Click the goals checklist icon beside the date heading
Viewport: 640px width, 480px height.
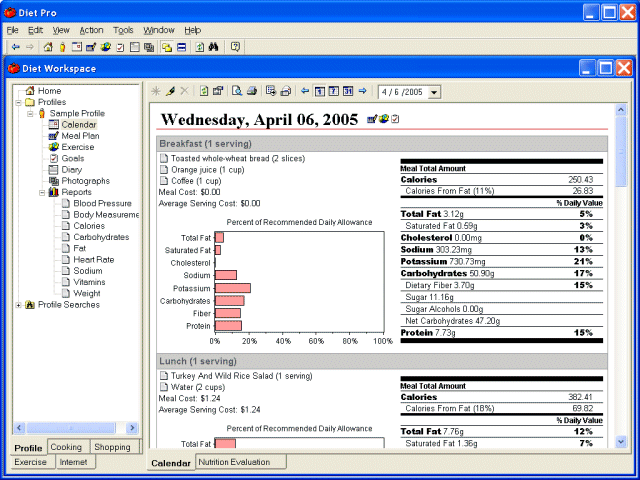tap(395, 119)
